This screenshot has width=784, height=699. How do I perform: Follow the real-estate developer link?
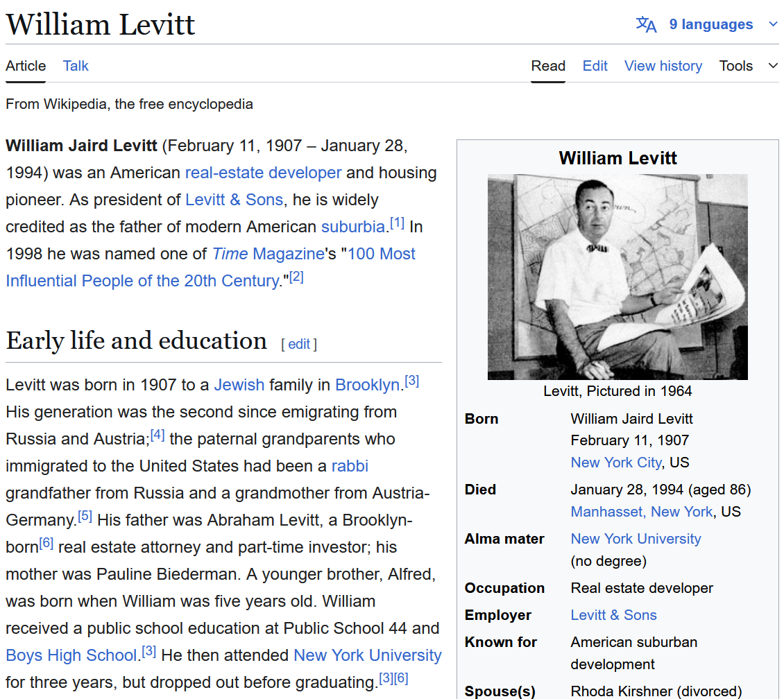click(263, 173)
